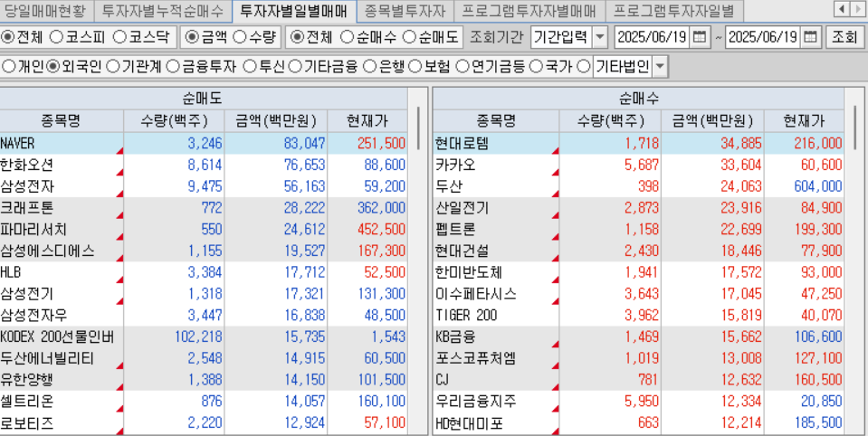Select the 삼성에스디에스 row
This screenshot has width=868, height=436.
point(204,251)
